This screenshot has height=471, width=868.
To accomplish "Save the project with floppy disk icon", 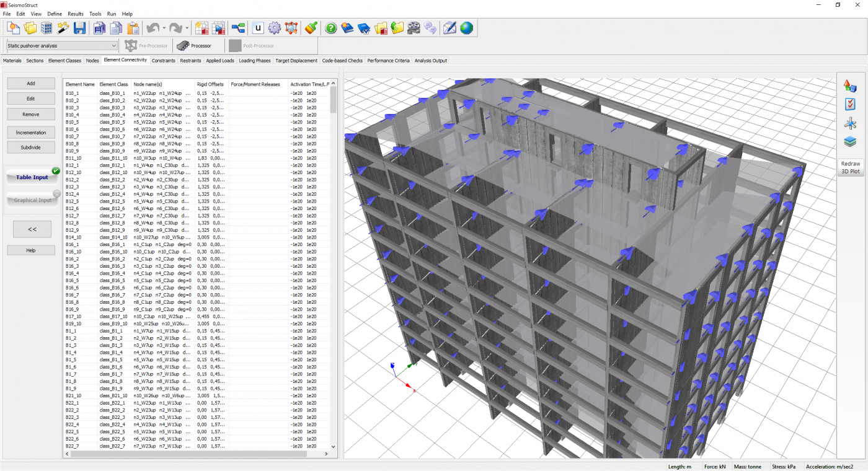I will pos(79,28).
